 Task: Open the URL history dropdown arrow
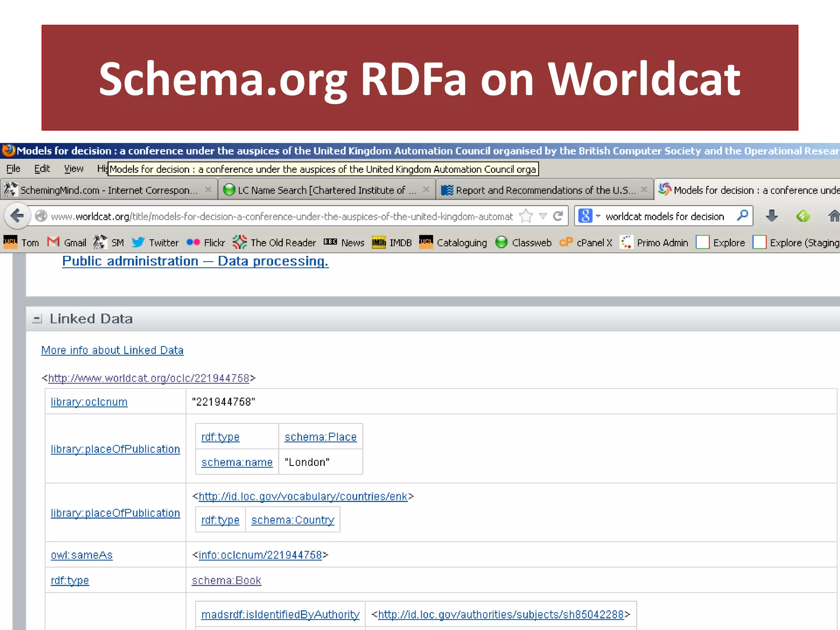[543, 216]
